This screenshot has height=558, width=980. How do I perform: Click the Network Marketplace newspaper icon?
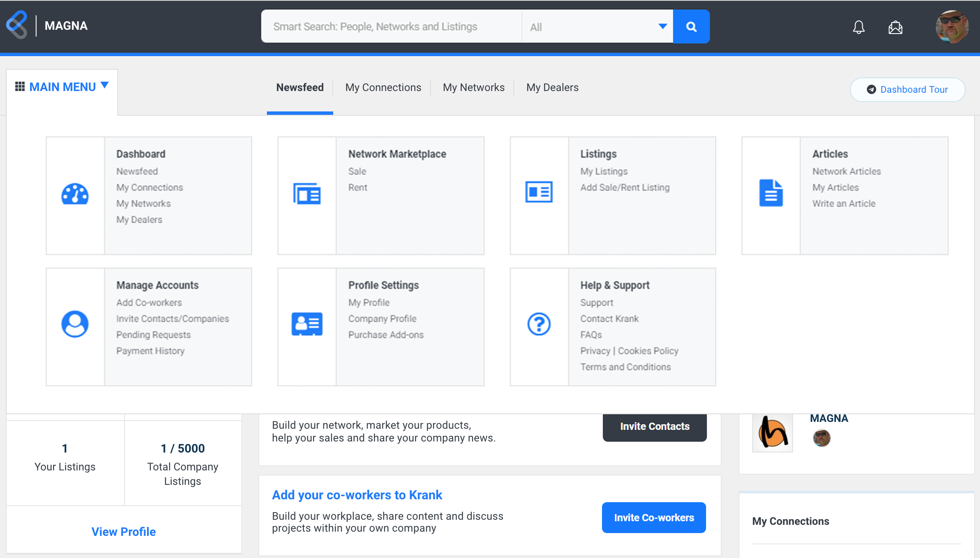tap(307, 194)
